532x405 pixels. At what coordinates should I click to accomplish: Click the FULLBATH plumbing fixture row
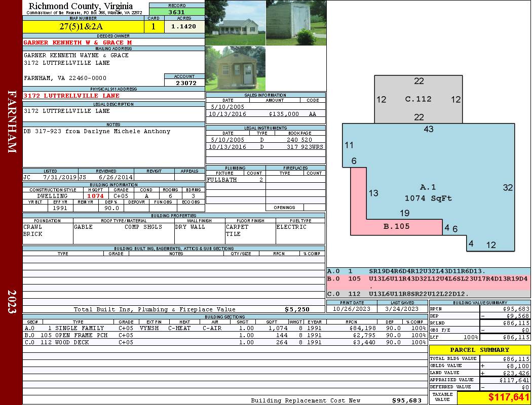tap(236, 180)
